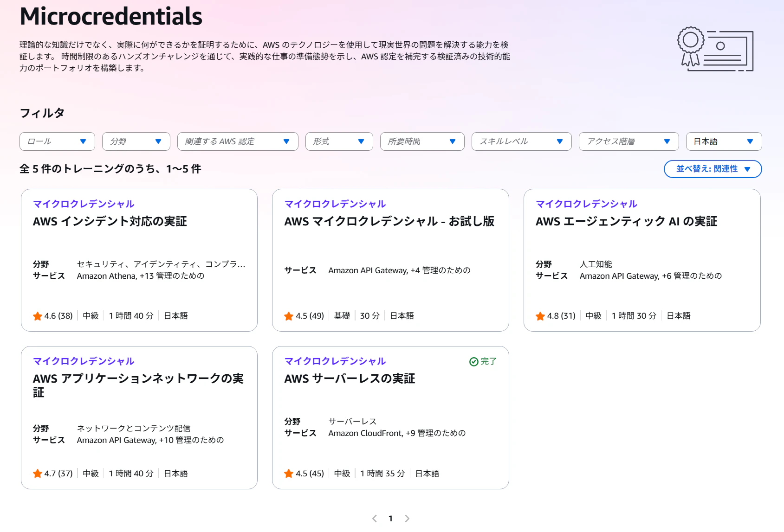Image resolution: width=784 pixels, height=532 pixels.
Task: Go to the previous results page arrow
Action: pyautogui.click(x=375, y=519)
